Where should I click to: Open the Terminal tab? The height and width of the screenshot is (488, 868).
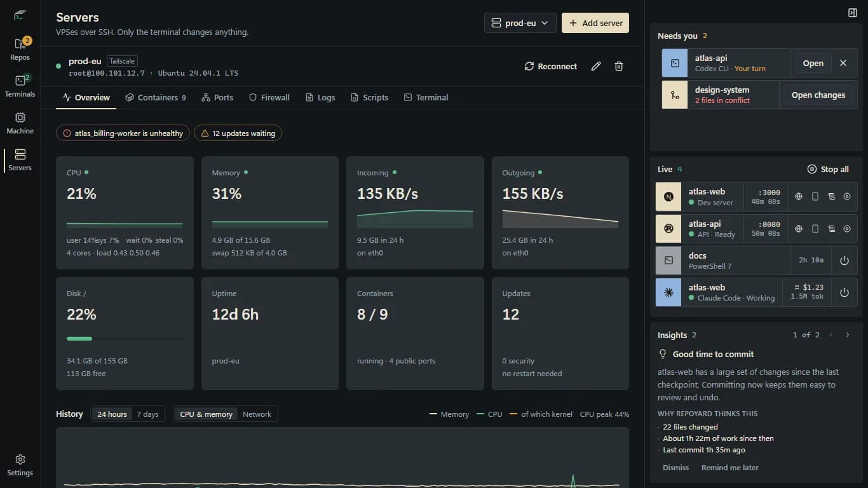tap(426, 98)
